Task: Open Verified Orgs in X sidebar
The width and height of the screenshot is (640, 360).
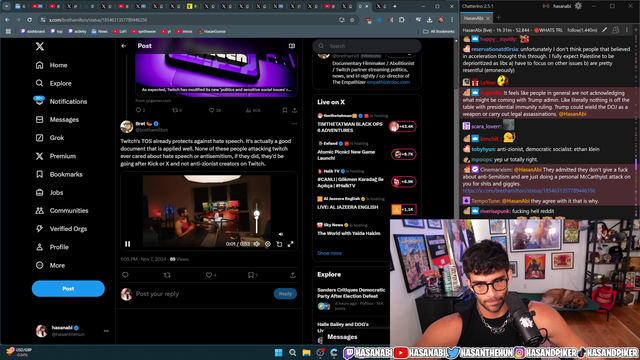Action: 61,229
